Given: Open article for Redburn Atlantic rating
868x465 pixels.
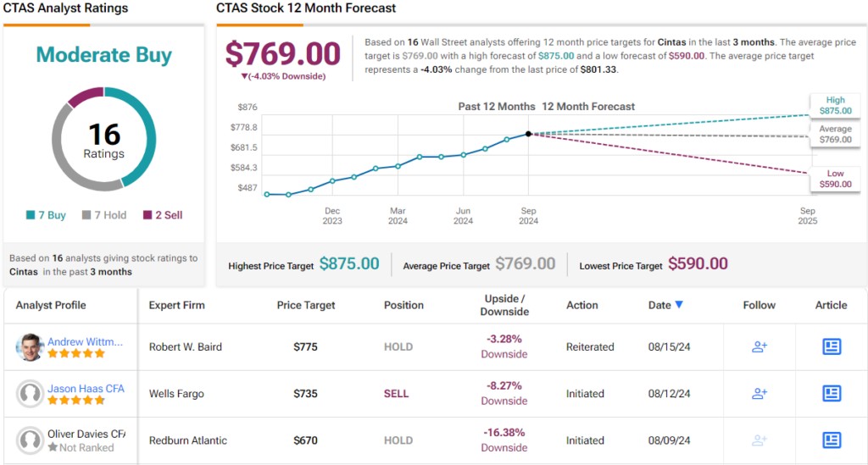Looking at the screenshot, I should click(832, 440).
